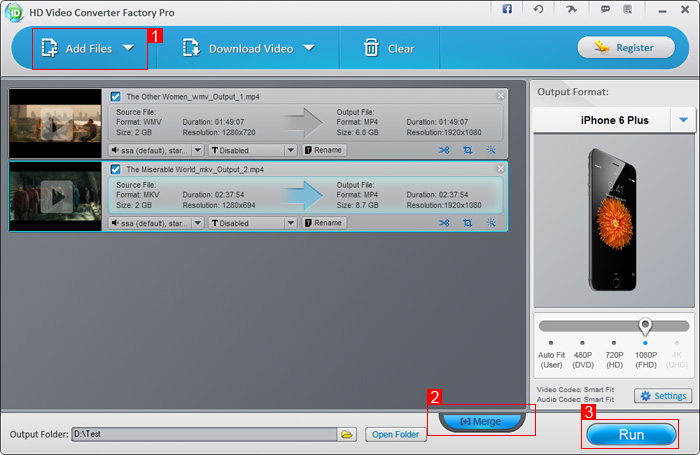
Task: Click clip/trim icon for The Miserable World
Action: 444,223
